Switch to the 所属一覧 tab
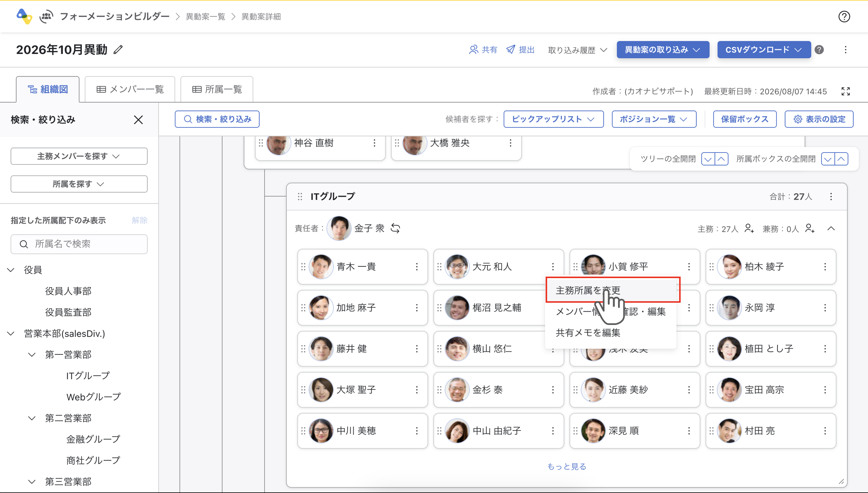The height and width of the screenshot is (493, 868). 217,89
